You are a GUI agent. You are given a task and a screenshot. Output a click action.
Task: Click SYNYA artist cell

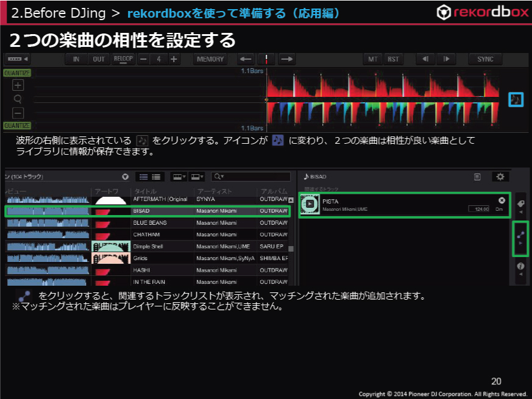tap(205, 199)
